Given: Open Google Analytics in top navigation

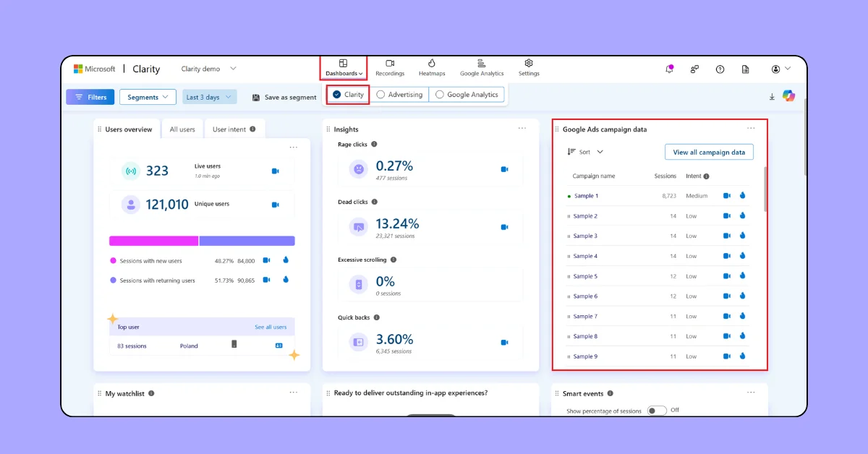Looking at the screenshot, I should (x=482, y=68).
